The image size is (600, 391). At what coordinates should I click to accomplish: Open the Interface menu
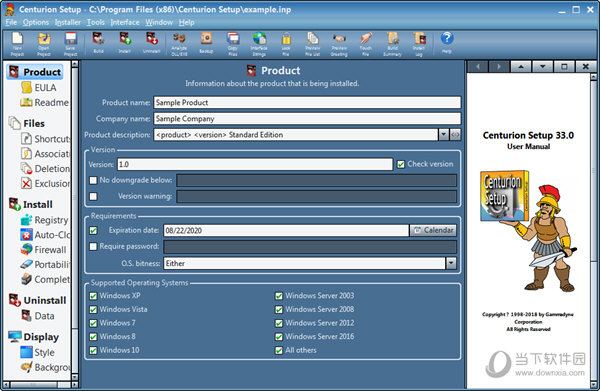coord(125,22)
